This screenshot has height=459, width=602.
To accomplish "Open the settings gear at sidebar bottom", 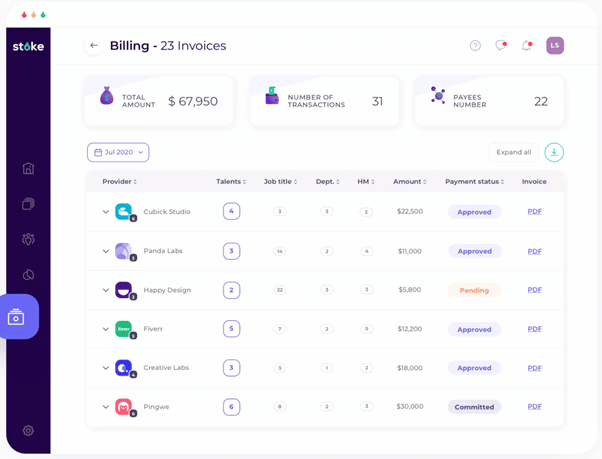I will [28, 431].
